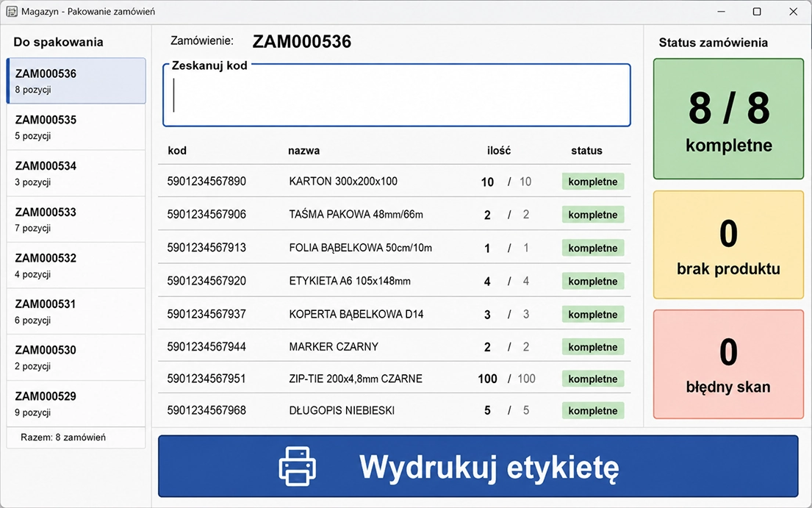Select the KOPERTA BĄBELKOWA D14 item
The width and height of the screenshot is (812, 508).
coord(356,314)
